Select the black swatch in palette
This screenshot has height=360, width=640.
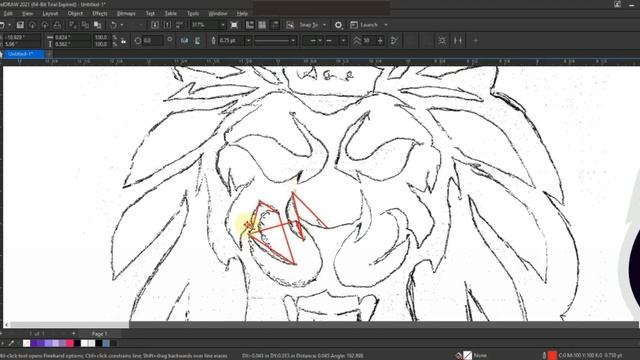99,343
